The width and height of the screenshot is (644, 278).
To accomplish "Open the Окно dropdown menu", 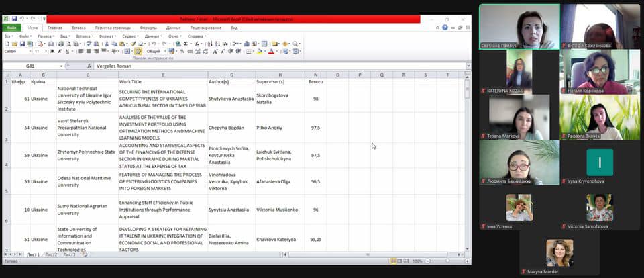I will tap(174, 36).
